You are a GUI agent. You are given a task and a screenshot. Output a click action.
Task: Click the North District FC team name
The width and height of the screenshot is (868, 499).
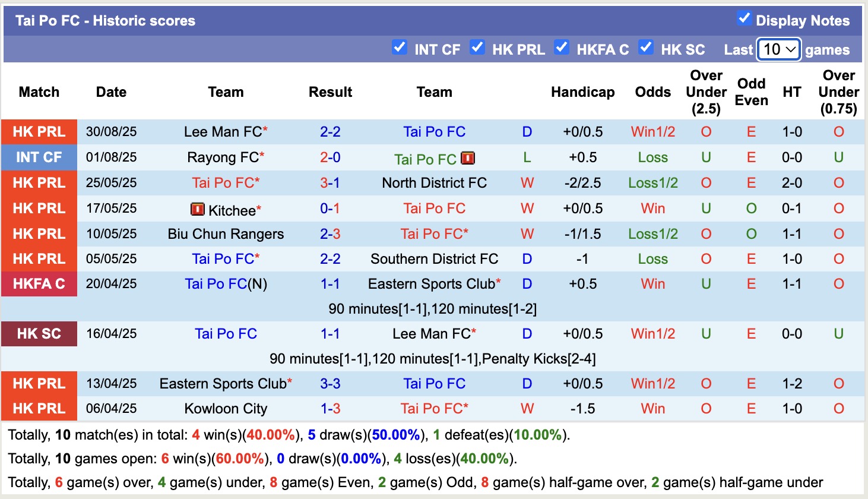point(435,183)
